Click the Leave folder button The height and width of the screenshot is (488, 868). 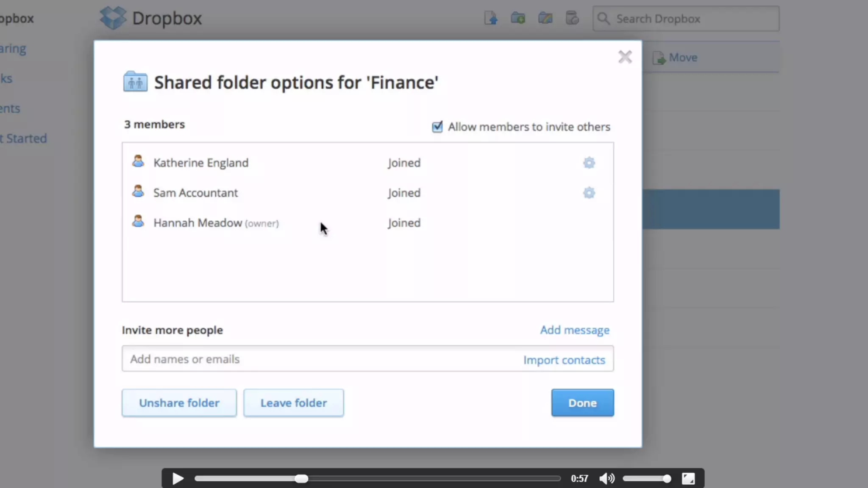(293, 403)
